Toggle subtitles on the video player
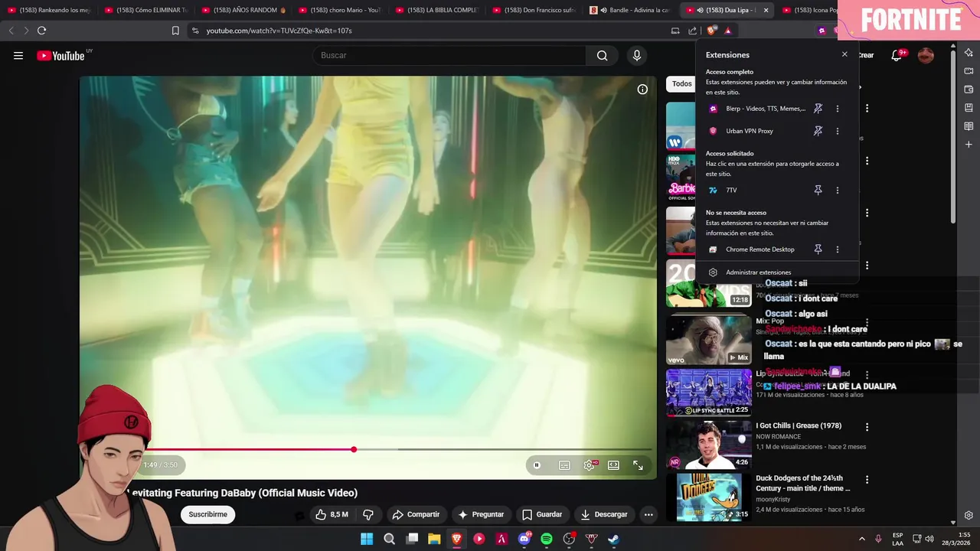The image size is (980, 551). 564,465
